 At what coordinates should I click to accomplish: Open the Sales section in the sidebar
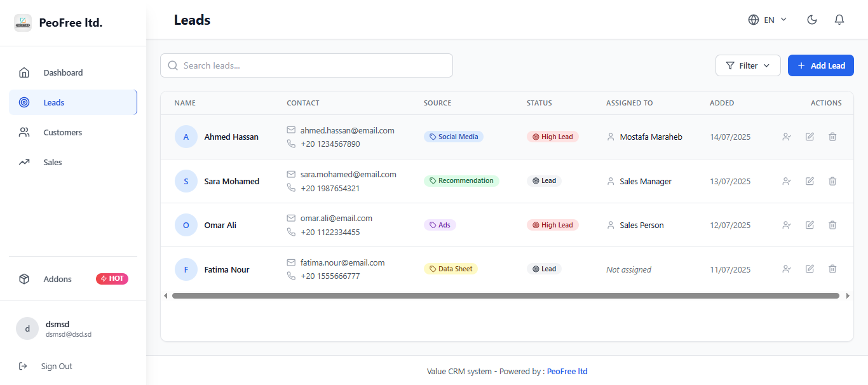(53, 162)
